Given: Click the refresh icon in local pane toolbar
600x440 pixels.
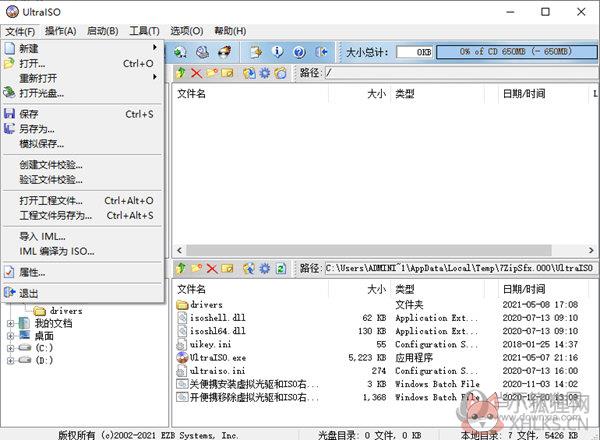Looking at the screenshot, I should 280,268.
